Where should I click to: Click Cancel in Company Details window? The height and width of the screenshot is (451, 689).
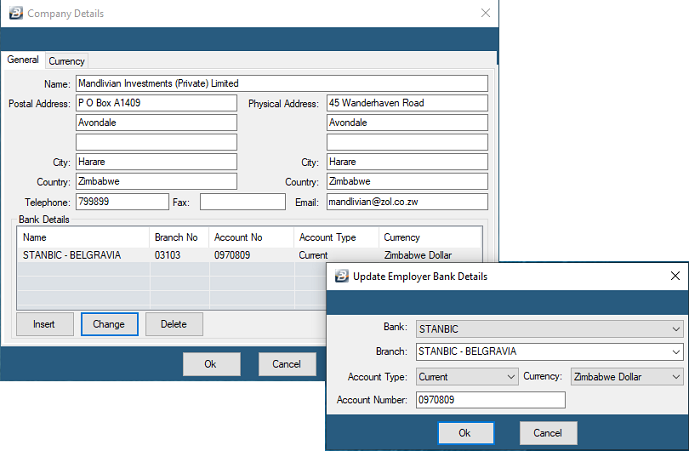[287, 364]
